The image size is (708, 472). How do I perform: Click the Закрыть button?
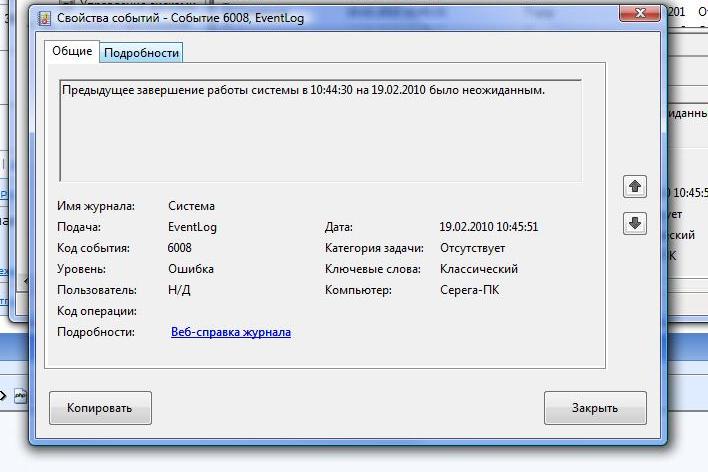595,408
